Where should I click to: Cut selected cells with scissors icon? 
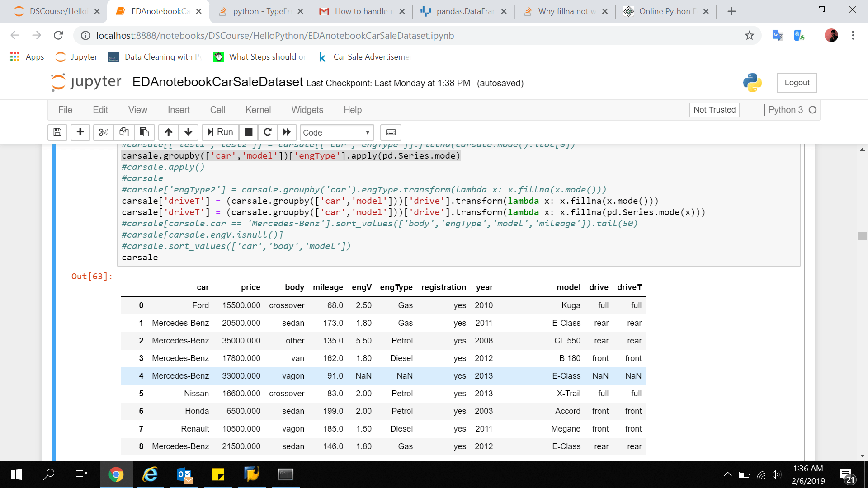pos(104,132)
